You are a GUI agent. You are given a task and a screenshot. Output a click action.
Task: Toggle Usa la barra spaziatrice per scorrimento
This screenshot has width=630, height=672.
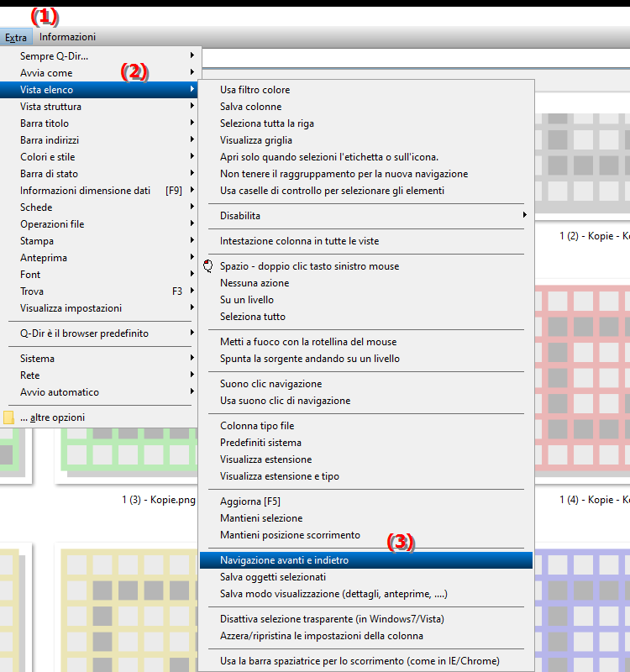366,661
